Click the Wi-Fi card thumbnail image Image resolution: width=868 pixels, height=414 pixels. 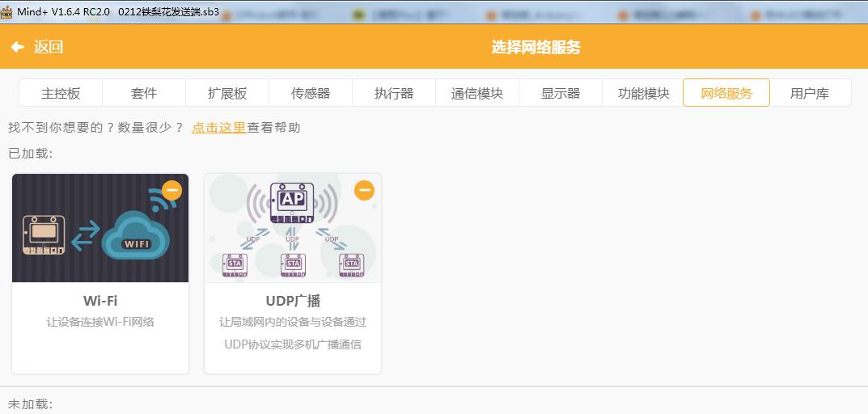click(x=100, y=228)
